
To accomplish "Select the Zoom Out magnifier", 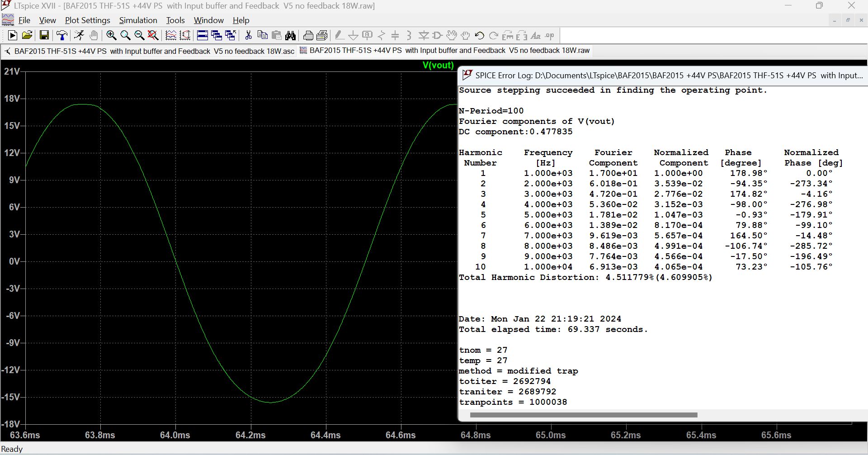I will [139, 35].
